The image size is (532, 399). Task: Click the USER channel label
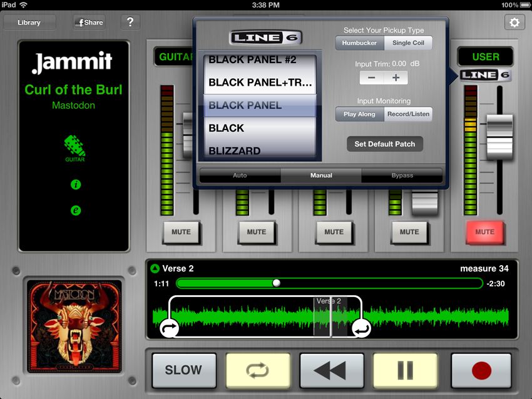[486, 57]
